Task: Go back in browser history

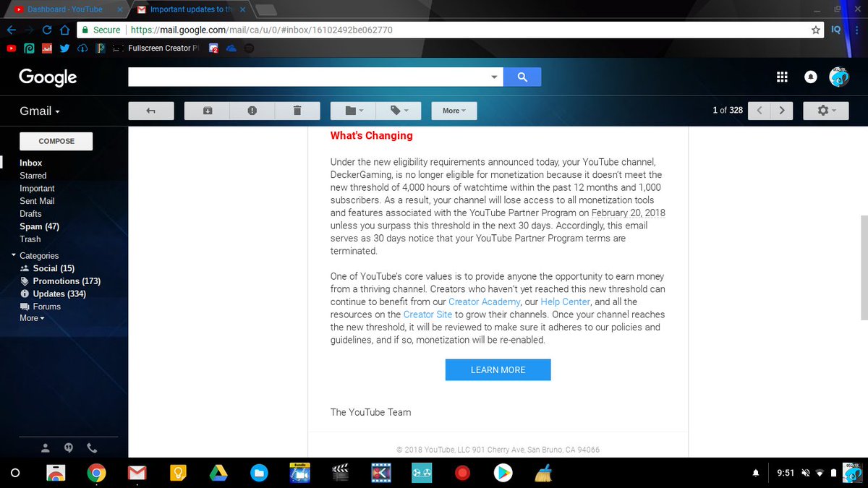Action: click(x=11, y=30)
